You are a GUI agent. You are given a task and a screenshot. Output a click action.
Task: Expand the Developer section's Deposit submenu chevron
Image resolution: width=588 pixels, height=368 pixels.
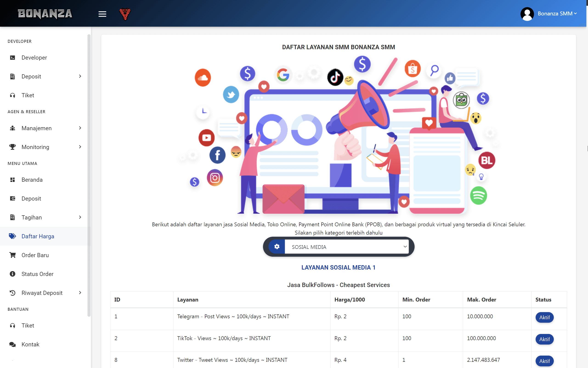[x=80, y=76]
